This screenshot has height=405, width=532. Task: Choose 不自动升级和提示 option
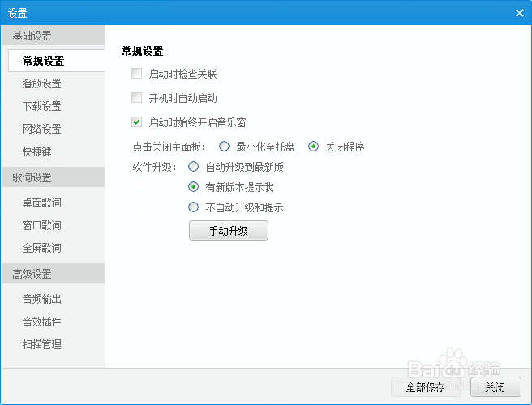[x=193, y=207]
